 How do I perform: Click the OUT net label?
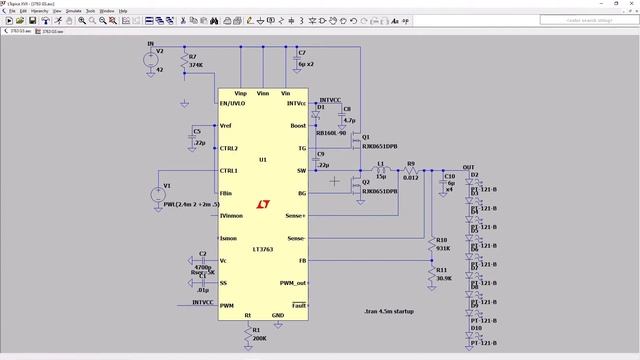click(469, 167)
